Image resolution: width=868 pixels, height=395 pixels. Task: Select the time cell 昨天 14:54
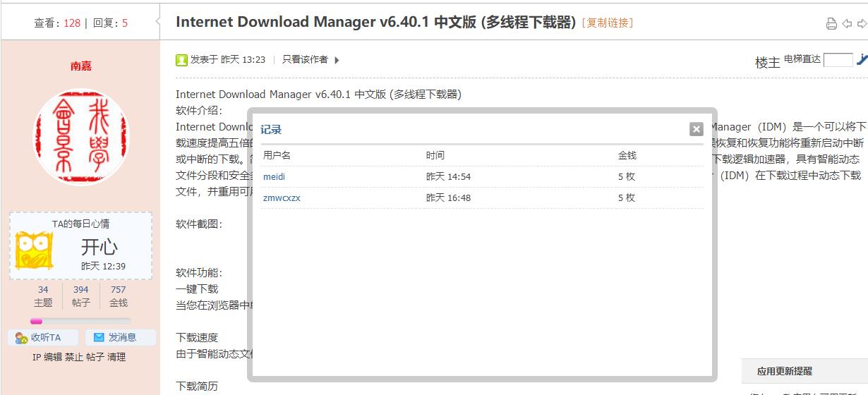(448, 176)
